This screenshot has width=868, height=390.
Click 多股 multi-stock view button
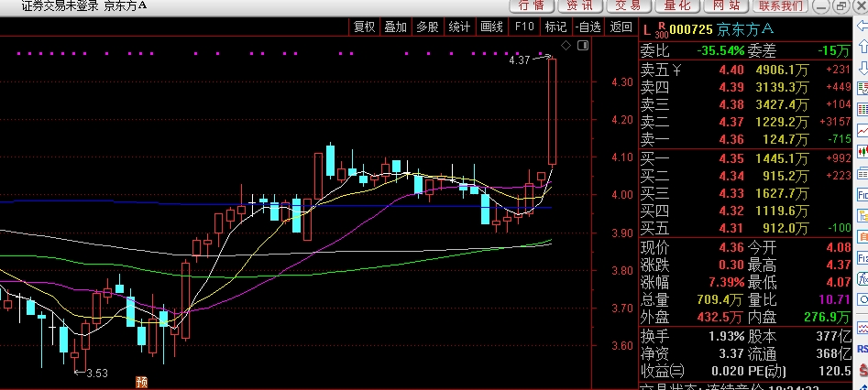coord(428,27)
